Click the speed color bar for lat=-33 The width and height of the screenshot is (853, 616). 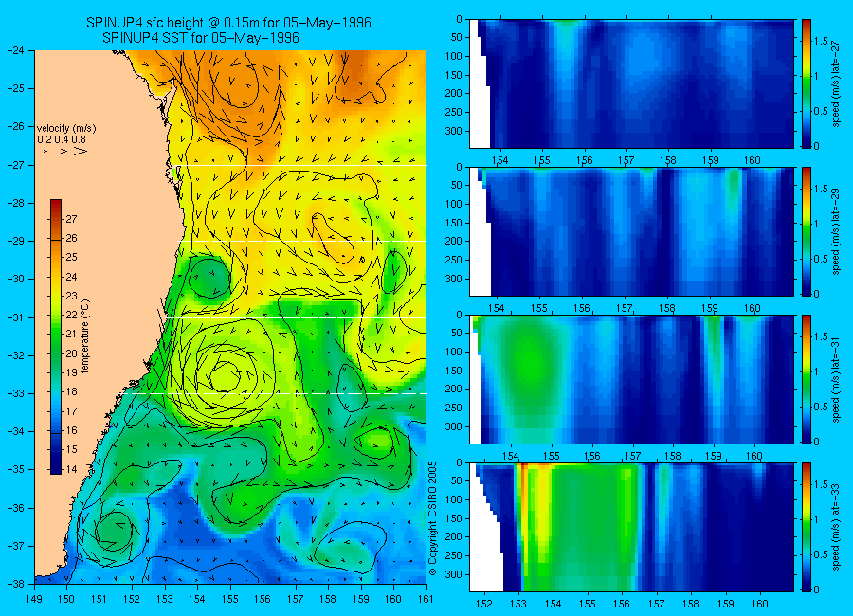click(x=807, y=527)
